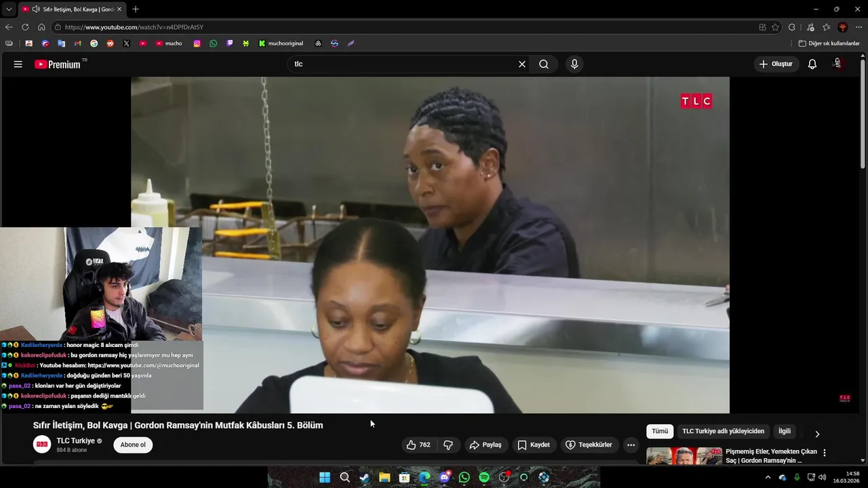Viewport: 868px width, 488px height.
Task: Start voice search with the microphone icon
Action: coord(574,64)
